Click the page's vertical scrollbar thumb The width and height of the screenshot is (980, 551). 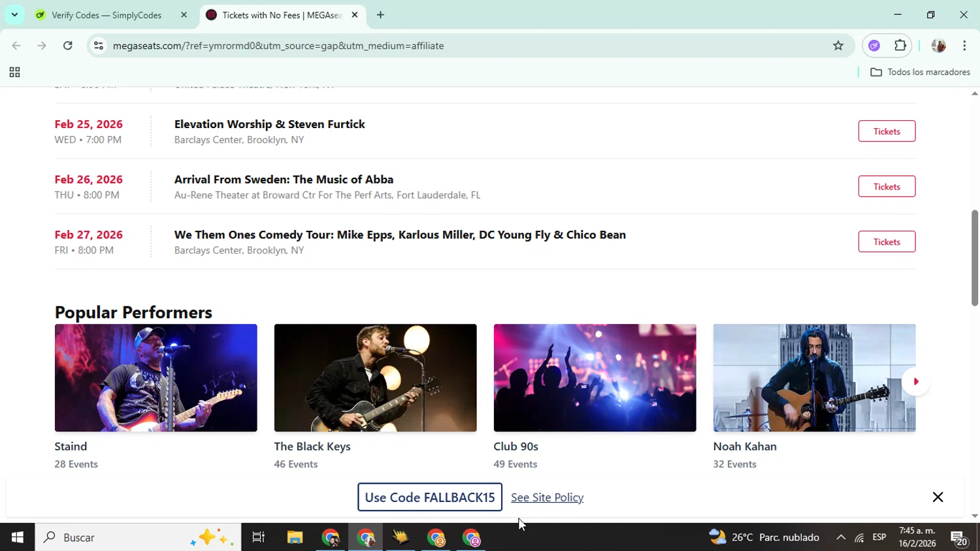tap(975, 258)
